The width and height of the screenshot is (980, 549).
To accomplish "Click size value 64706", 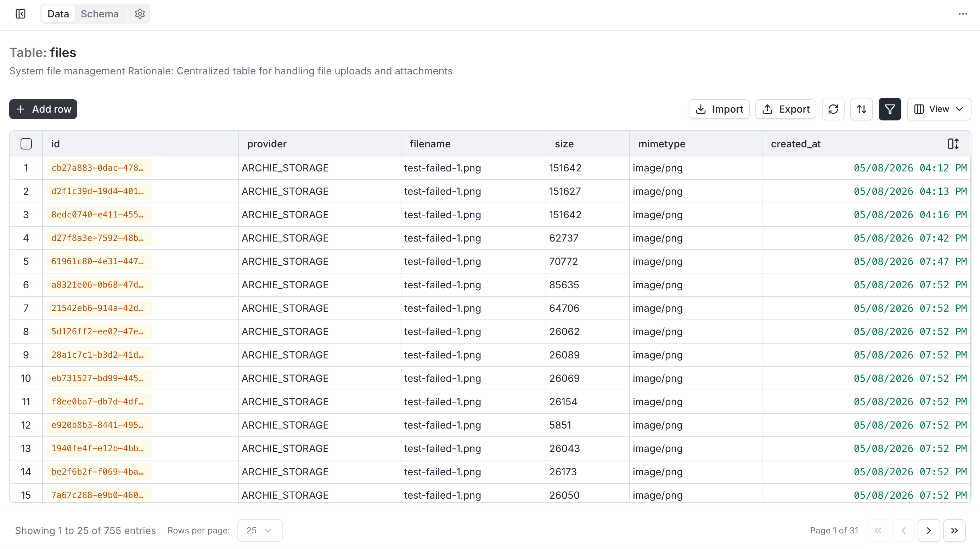I will tap(564, 309).
